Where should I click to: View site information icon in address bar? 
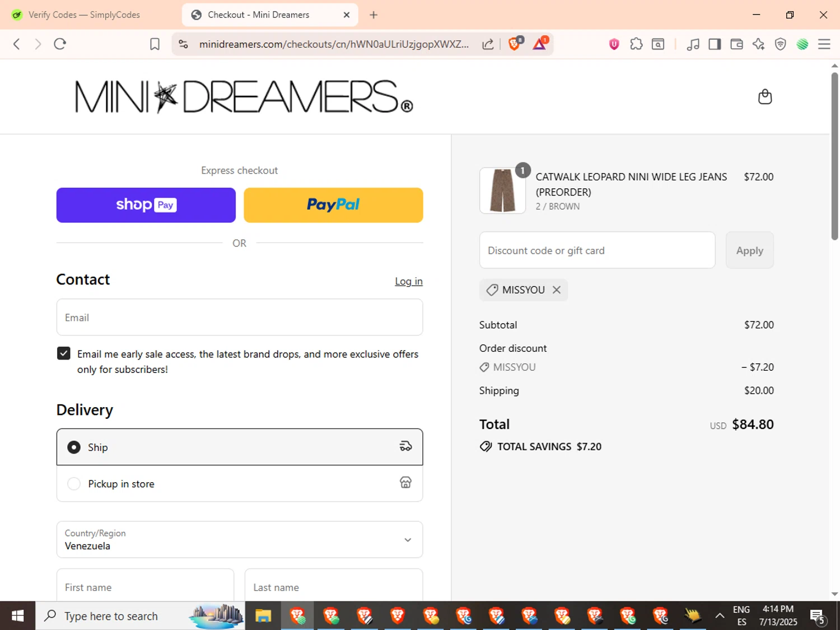[183, 44]
